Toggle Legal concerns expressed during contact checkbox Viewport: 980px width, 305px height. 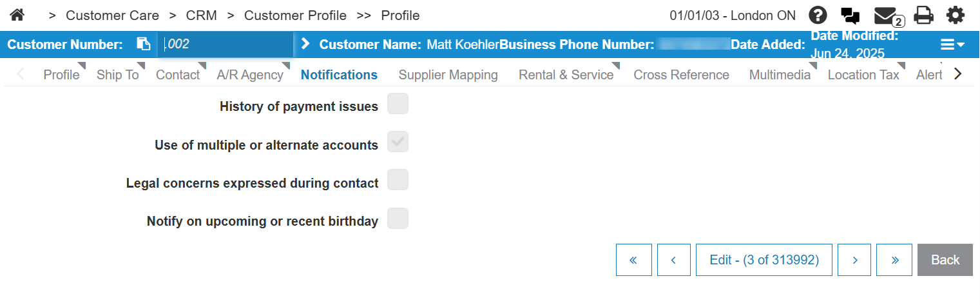click(398, 180)
